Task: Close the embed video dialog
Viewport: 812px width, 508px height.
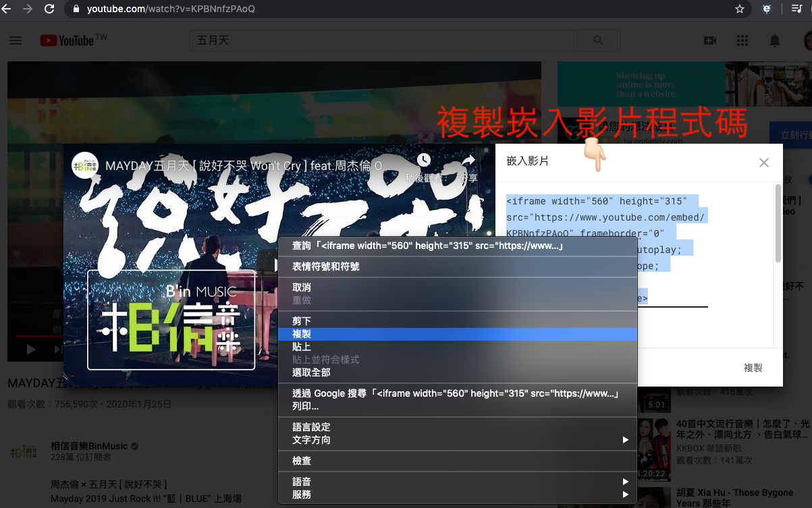Action: (763, 163)
